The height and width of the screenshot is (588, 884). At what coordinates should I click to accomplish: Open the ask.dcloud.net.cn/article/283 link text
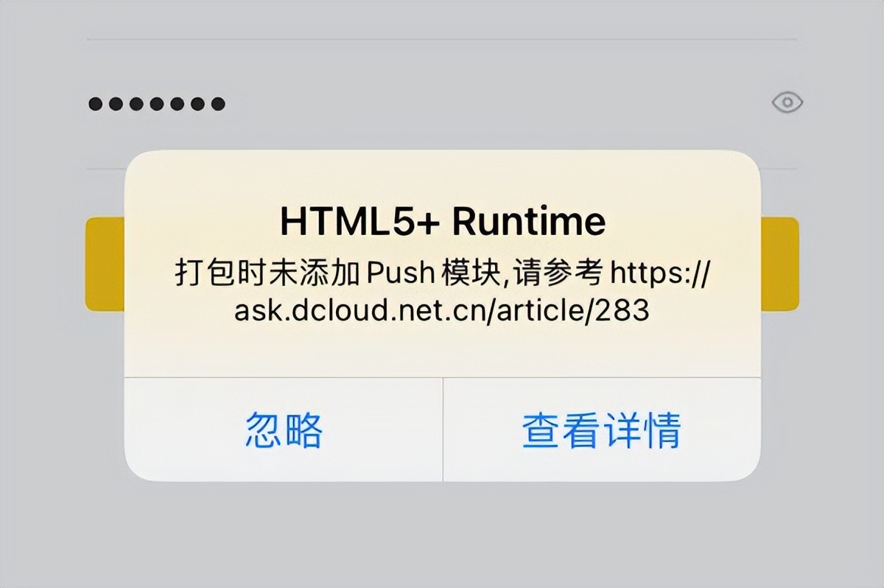click(x=442, y=311)
